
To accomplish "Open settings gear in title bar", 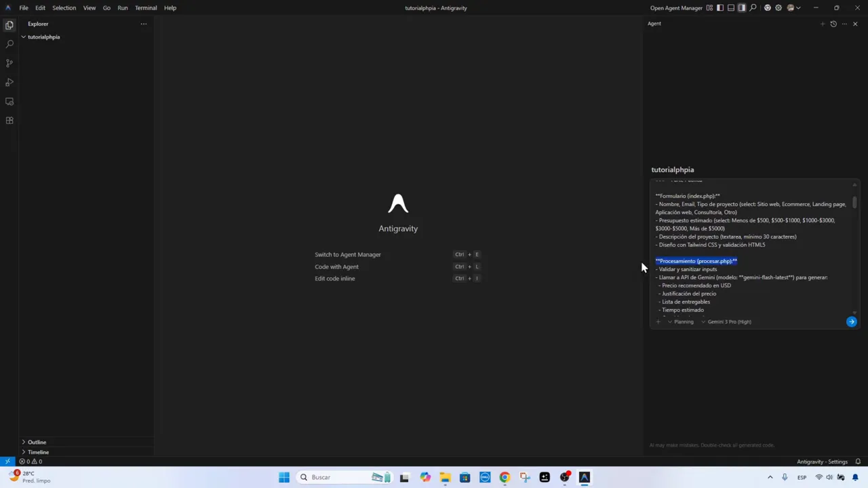I will 778,8.
